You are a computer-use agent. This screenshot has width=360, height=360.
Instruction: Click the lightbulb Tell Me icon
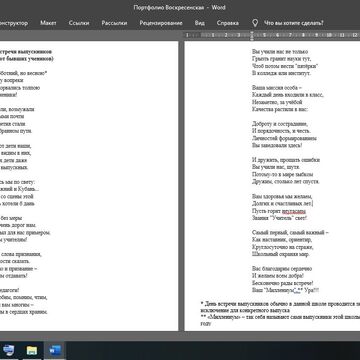pos(255,23)
